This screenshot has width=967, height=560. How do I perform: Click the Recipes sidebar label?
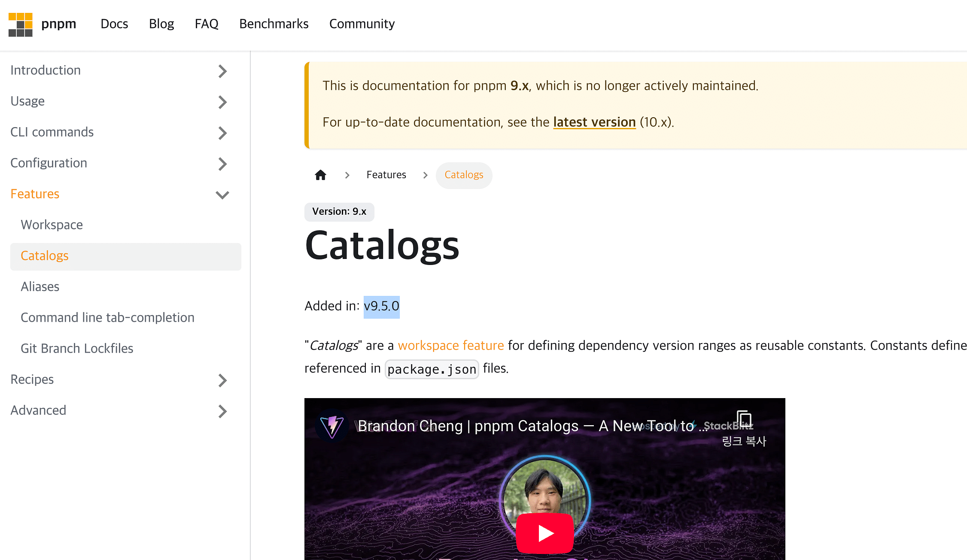click(32, 379)
